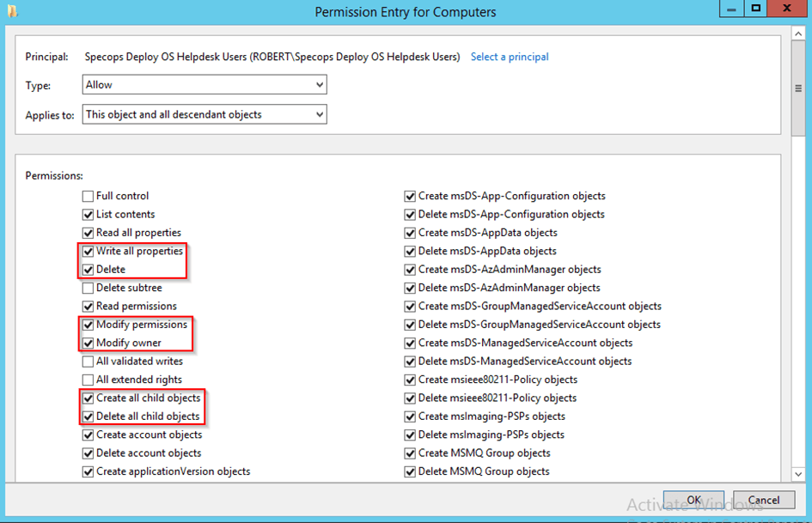Uncheck Write all properties
Screen dimensions: 812x523
pyautogui.click(x=88, y=251)
